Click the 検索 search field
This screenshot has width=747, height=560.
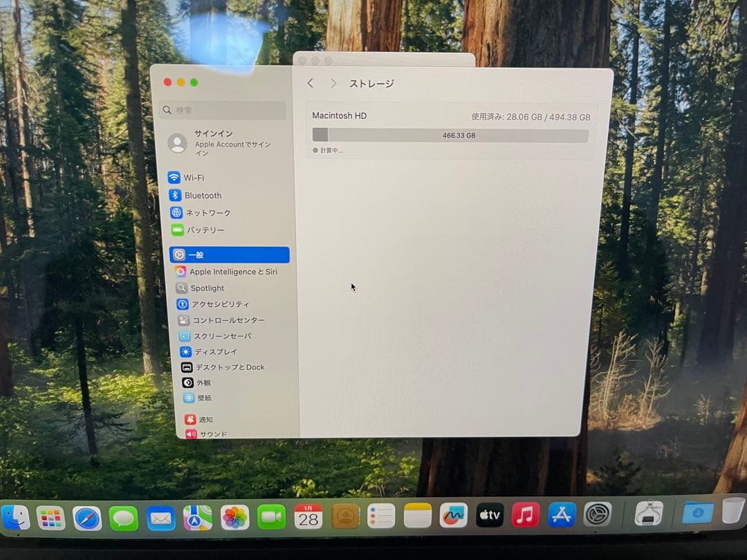221,111
